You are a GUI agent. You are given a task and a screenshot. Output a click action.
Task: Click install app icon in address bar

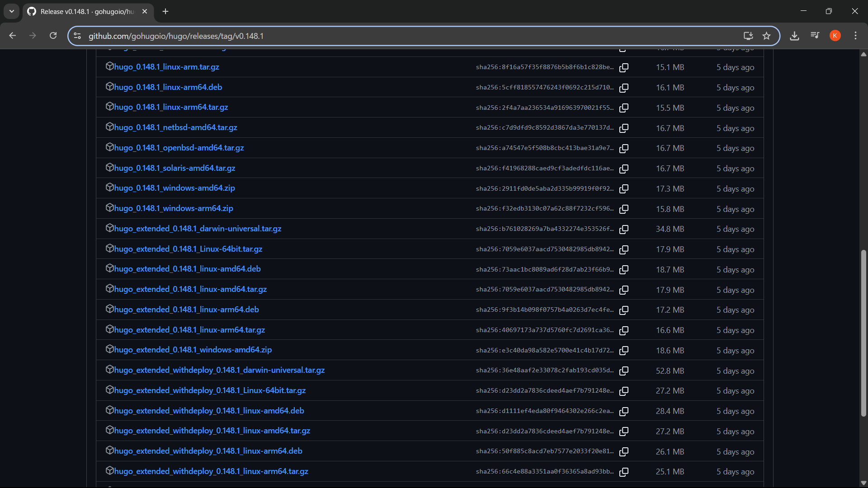click(x=748, y=36)
